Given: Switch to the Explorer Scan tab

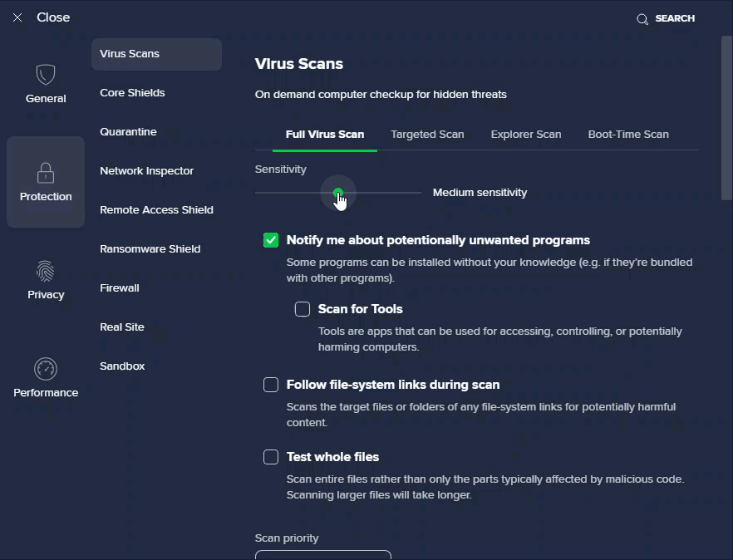Looking at the screenshot, I should point(526,134).
